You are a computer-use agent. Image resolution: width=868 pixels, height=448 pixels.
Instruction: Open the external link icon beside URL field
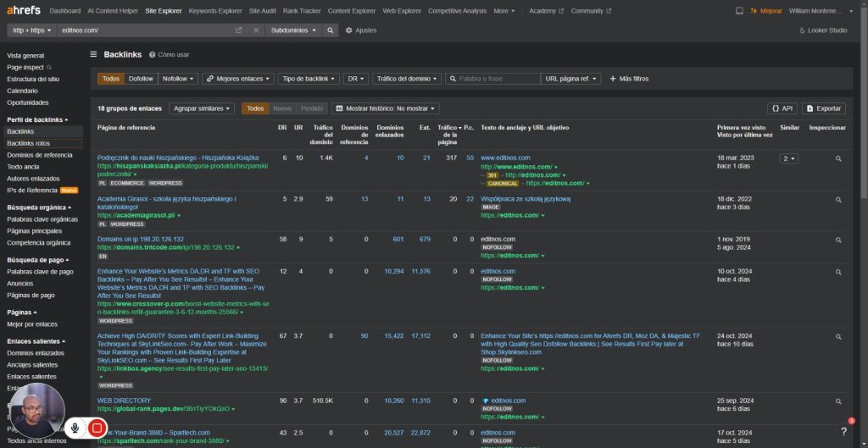[x=238, y=30]
